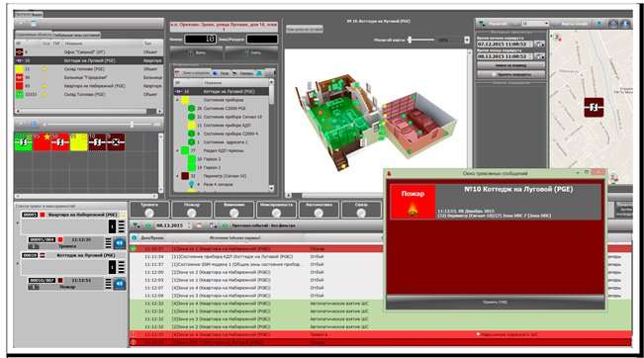Collapse the Раздел КДЛ tree node
This screenshot has height=358, width=644.
[x=177, y=150]
